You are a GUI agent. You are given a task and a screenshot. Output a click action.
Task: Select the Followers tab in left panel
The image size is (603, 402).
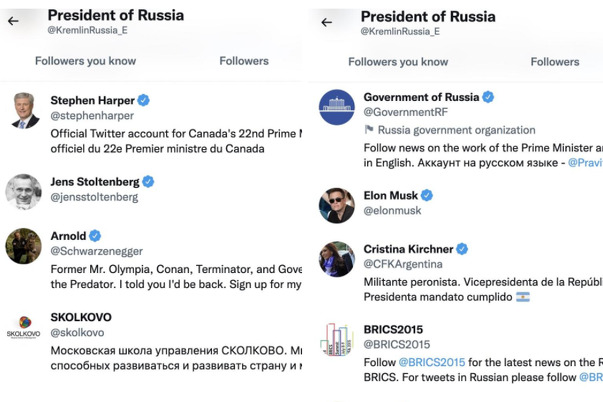(x=244, y=61)
